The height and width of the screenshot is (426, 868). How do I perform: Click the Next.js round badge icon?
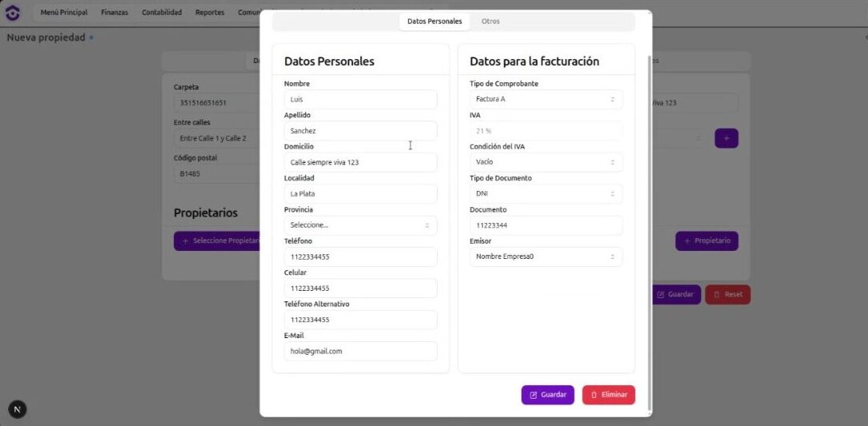pyautogui.click(x=17, y=409)
